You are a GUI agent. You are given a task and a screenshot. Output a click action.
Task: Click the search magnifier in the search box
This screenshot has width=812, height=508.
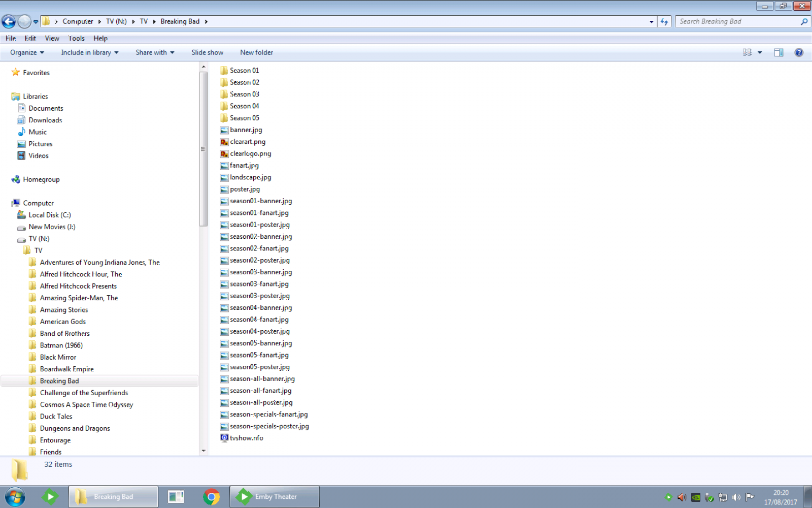point(803,21)
